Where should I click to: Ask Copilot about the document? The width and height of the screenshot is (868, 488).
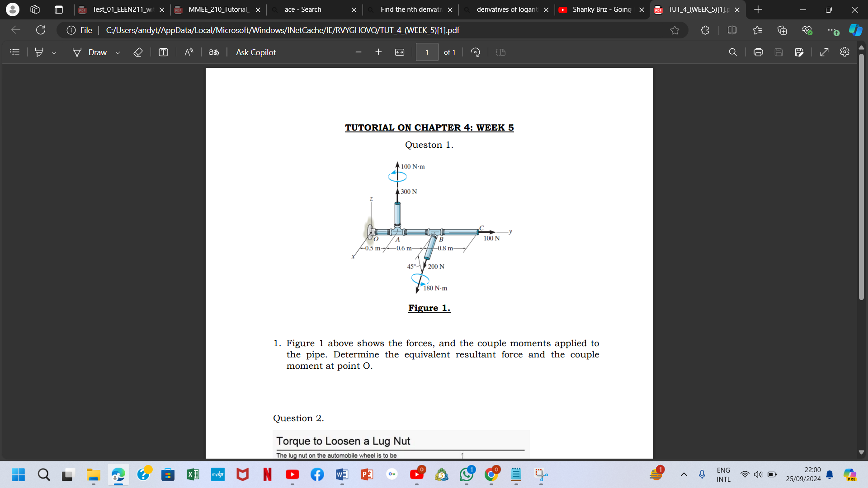tap(255, 52)
